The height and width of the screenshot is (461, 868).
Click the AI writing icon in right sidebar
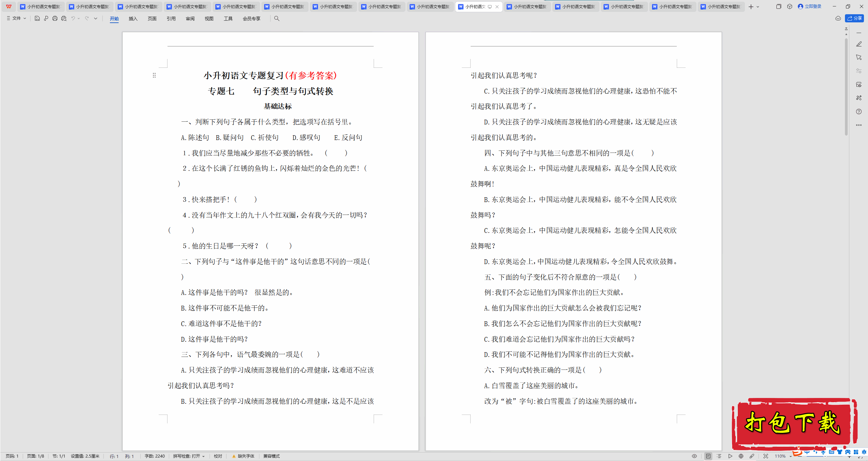(859, 84)
